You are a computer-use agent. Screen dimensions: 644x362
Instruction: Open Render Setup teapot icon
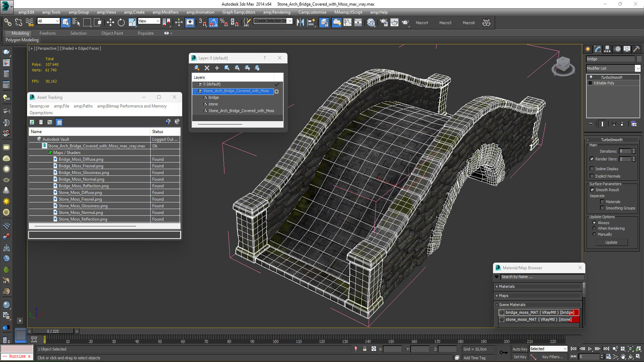pyautogui.click(x=383, y=22)
